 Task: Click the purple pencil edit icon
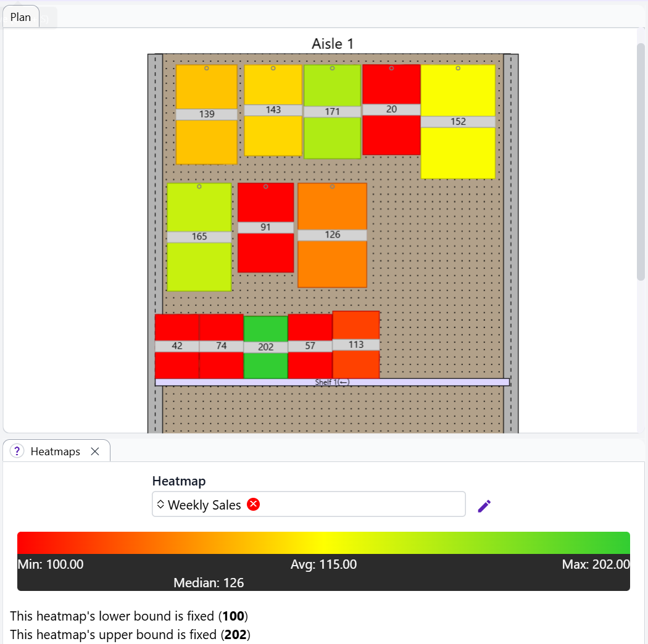484,505
